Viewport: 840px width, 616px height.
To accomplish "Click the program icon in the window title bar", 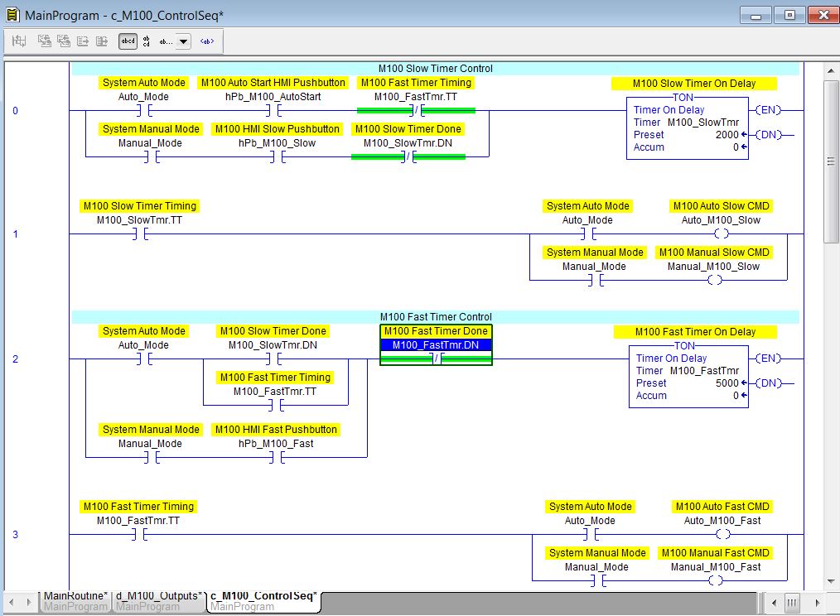I will tap(12, 13).
